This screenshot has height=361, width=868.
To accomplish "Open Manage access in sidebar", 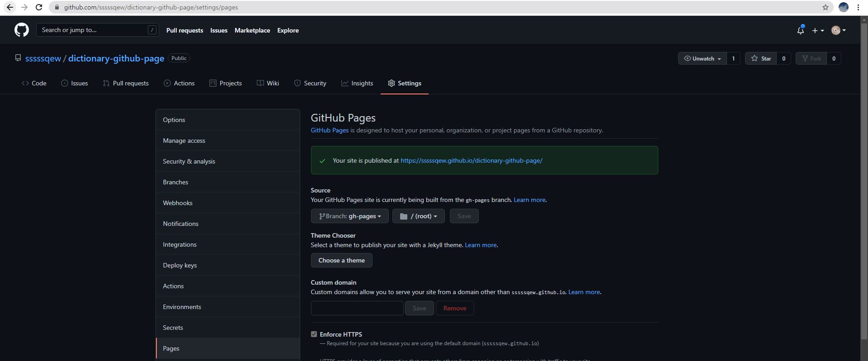I will [228, 141].
